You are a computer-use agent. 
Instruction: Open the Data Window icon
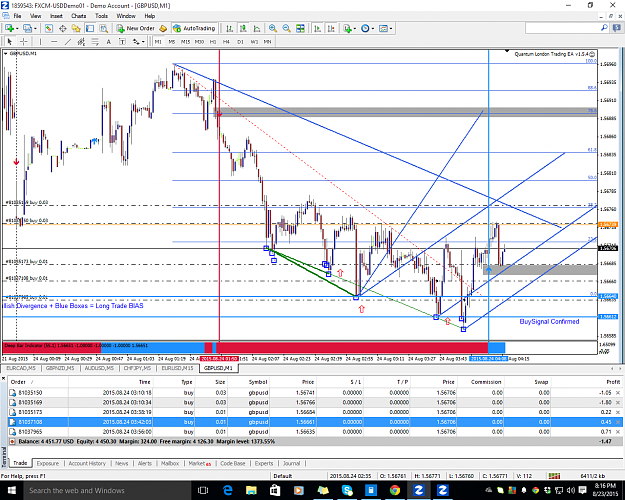[x=63, y=28]
